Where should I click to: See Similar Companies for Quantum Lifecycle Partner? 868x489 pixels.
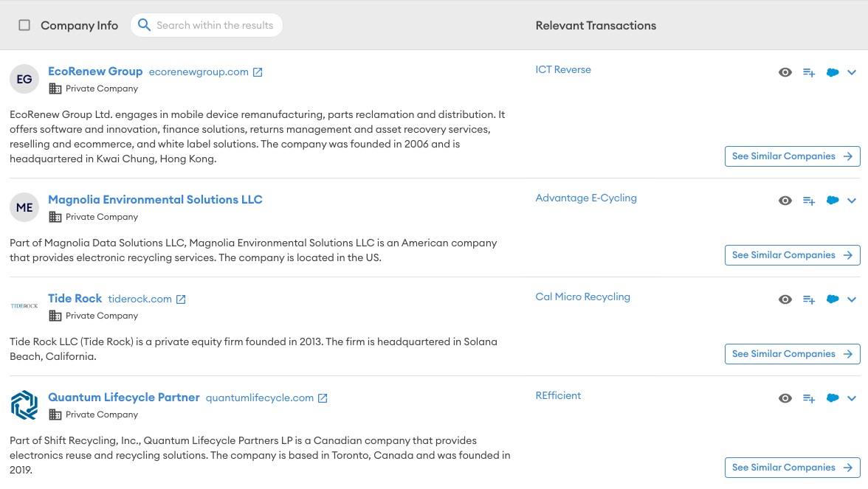792,468
